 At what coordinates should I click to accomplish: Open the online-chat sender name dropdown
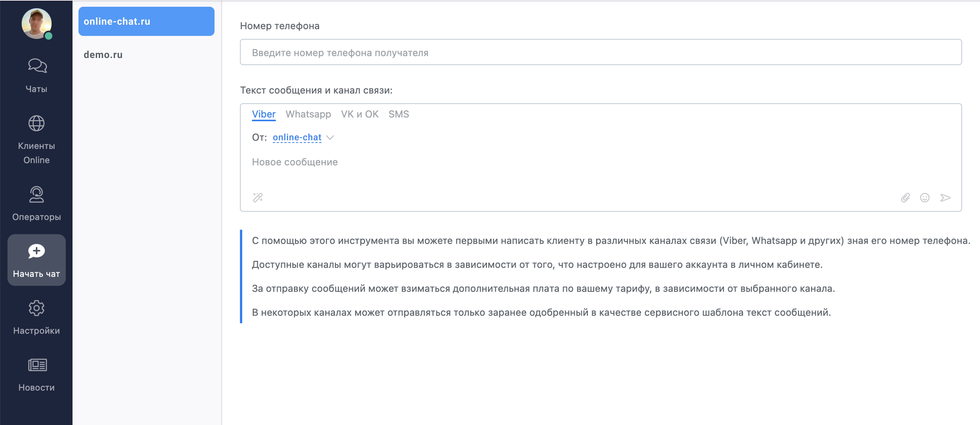(297, 137)
